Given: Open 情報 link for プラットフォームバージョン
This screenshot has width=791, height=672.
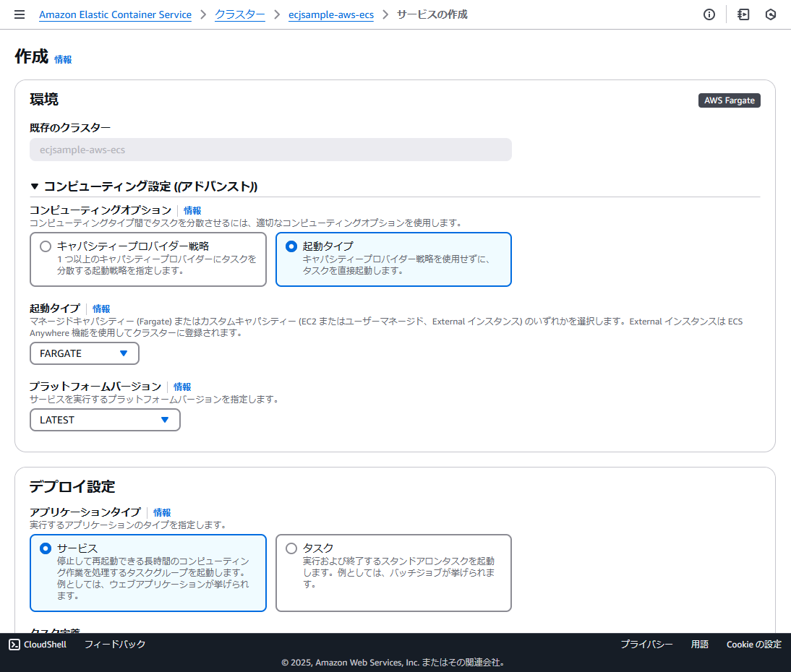Looking at the screenshot, I should pyautogui.click(x=182, y=387).
